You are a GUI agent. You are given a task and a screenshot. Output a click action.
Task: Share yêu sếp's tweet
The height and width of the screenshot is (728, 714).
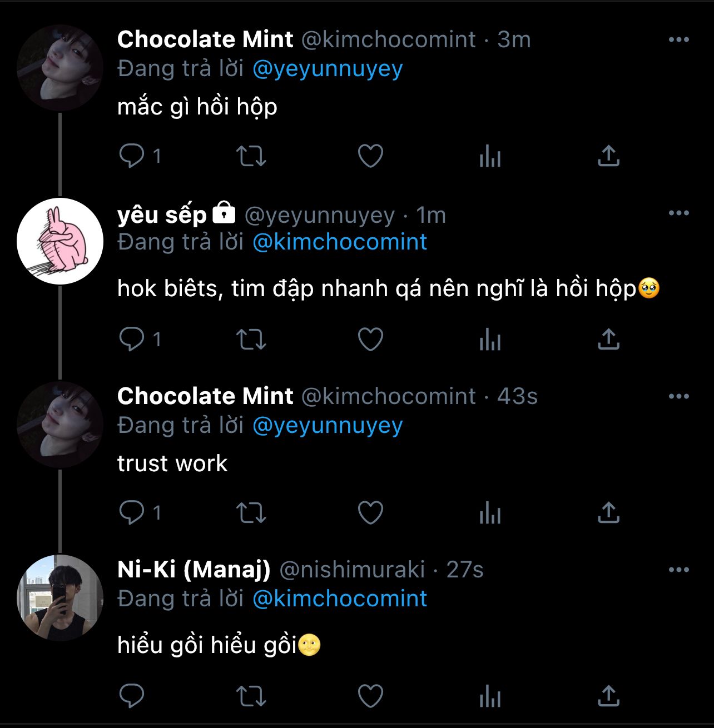pyautogui.click(x=608, y=340)
